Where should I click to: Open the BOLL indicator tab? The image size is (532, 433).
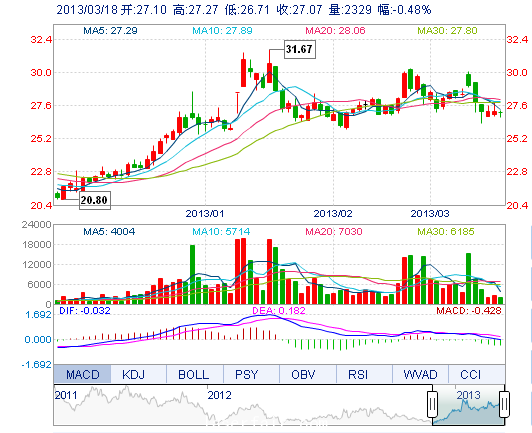(x=195, y=374)
